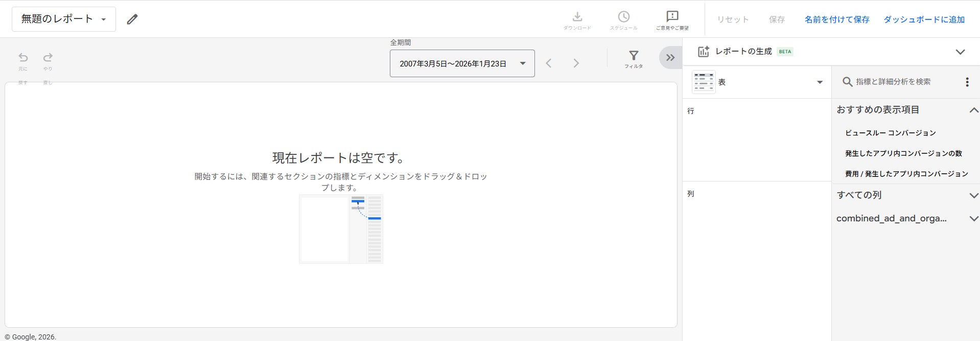Collapse side panel with double-chevron icon
Viewport: 980px width, 341px height.
point(670,58)
